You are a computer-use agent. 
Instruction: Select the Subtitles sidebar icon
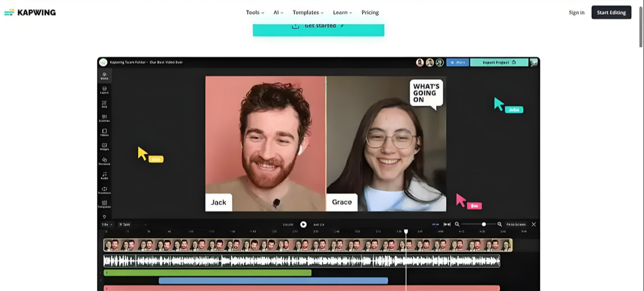pos(104,118)
